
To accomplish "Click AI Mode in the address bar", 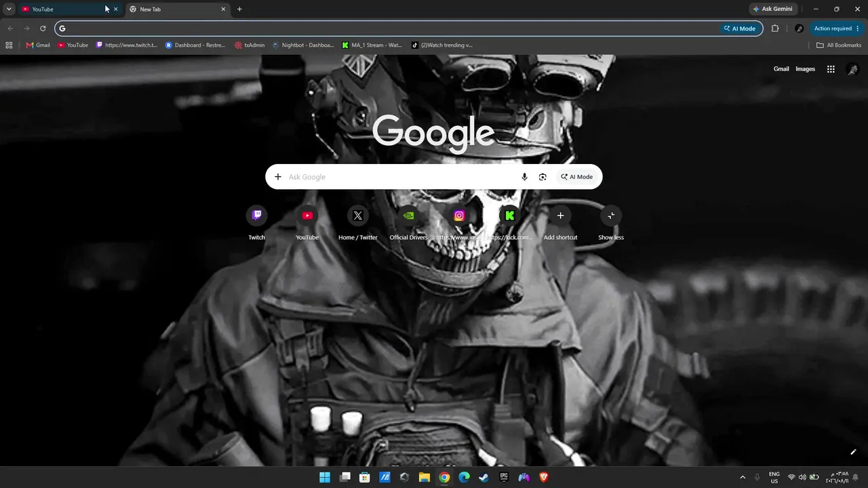I will tap(739, 28).
